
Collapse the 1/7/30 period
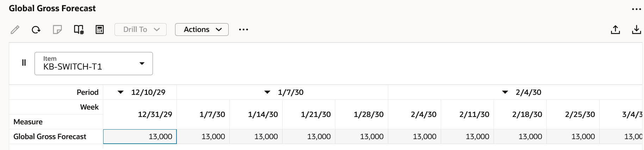pyautogui.click(x=267, y=92)
